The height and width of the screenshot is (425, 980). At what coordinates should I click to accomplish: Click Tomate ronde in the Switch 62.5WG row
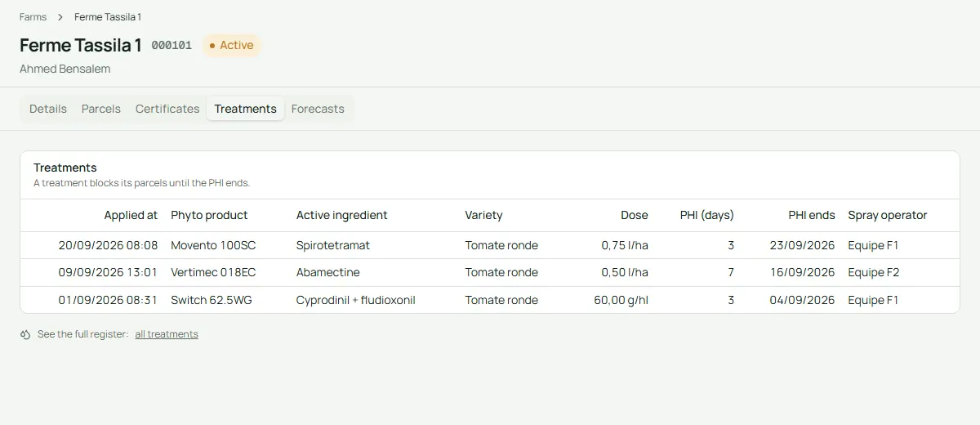(x=501, y=300)
